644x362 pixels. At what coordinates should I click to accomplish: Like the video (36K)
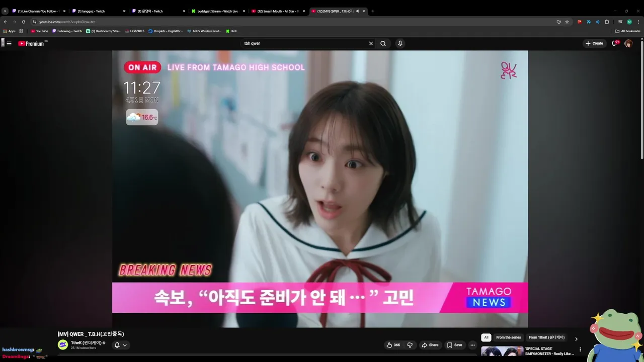(393, 345)
